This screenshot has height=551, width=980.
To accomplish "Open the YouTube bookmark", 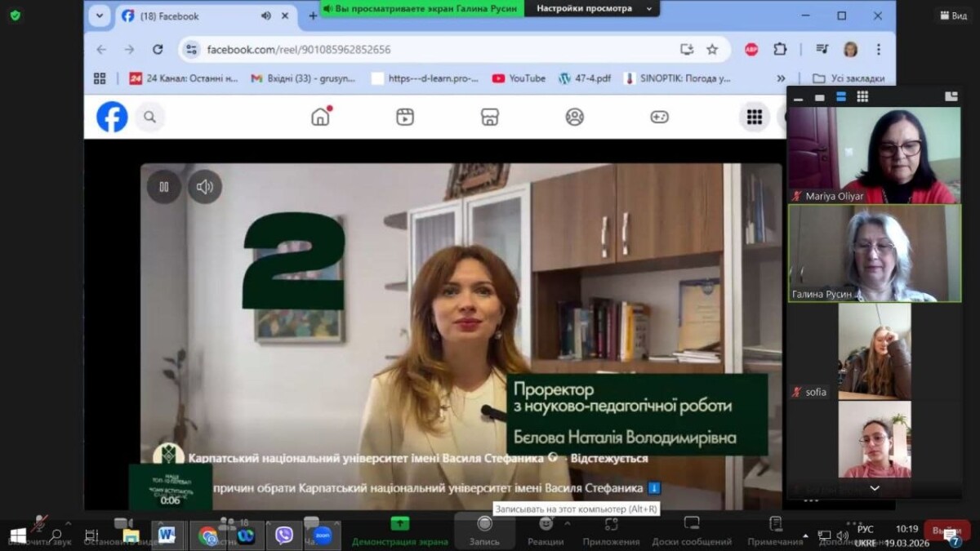I will (519, 78).
